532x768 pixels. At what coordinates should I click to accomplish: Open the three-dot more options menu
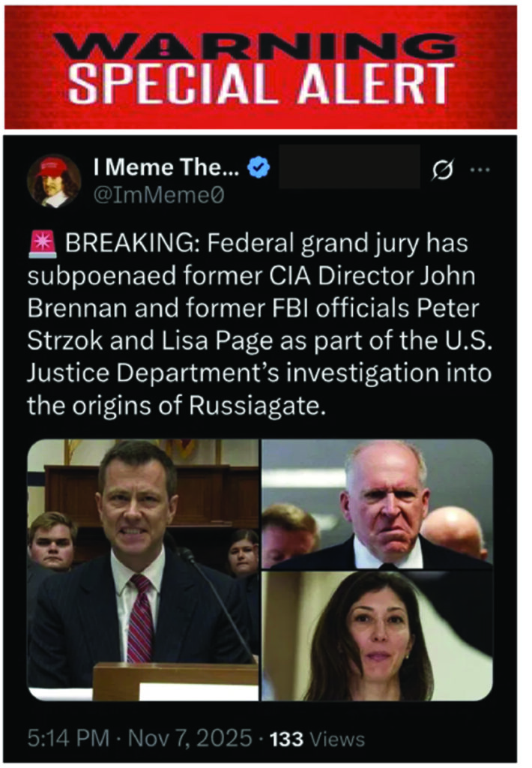(x=478, y=169)
